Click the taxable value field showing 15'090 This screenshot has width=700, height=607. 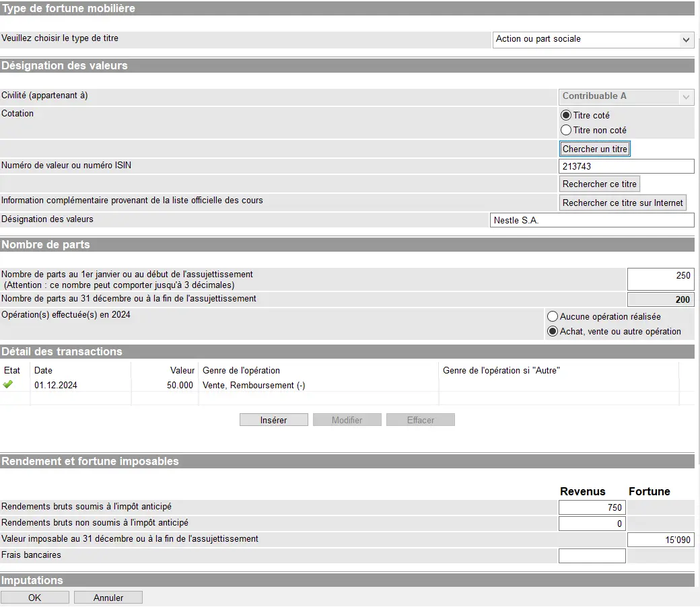pyautogui.click(x=660, y=540)
